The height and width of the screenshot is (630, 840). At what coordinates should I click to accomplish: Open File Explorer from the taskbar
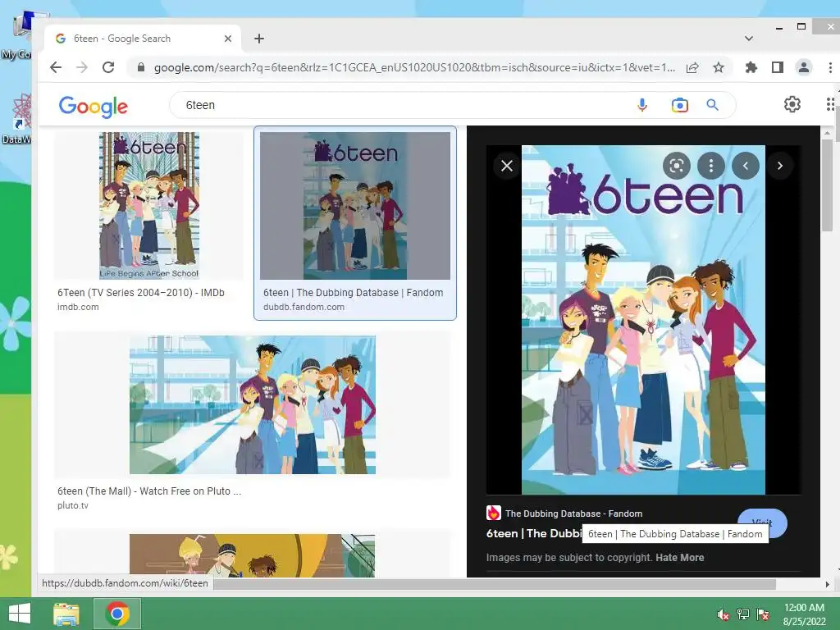click(66, 614)
